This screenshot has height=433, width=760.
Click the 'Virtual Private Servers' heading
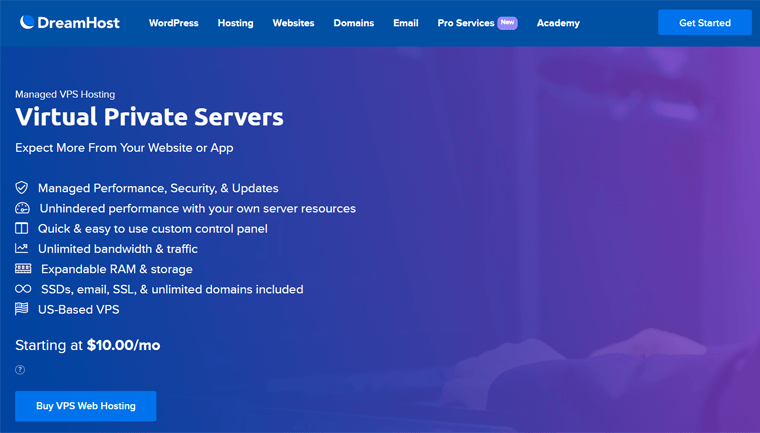point(149,117)
